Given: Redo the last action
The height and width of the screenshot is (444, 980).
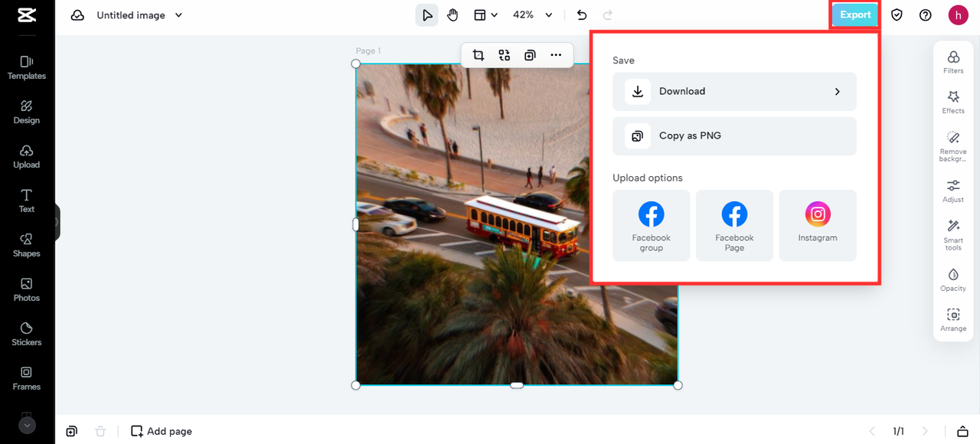Looking at the screenshot, I should tap(608, 15).
